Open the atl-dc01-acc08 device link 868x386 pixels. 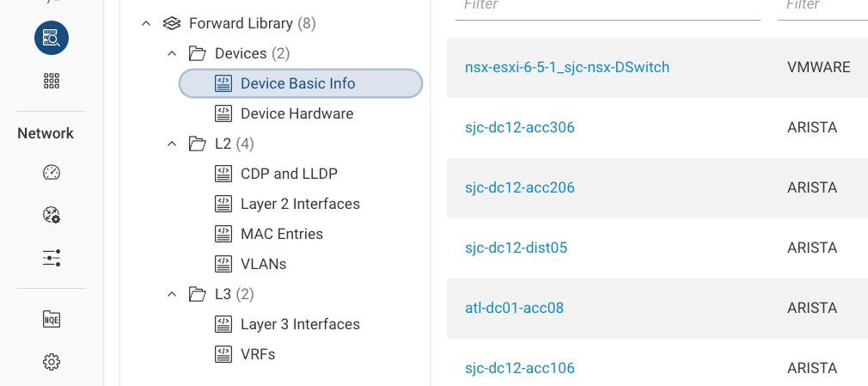[x=514, y=308]
